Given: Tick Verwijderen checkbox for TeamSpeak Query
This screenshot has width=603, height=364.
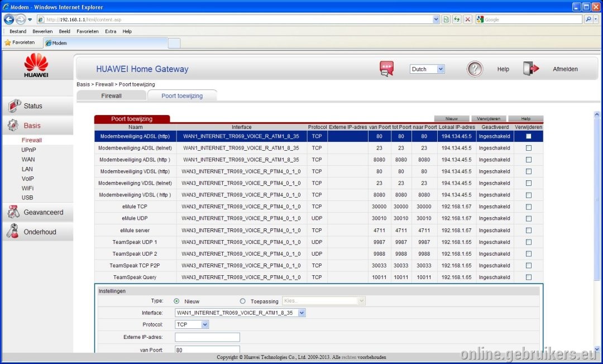Looking at the screenshot, I should pos(528,277).
